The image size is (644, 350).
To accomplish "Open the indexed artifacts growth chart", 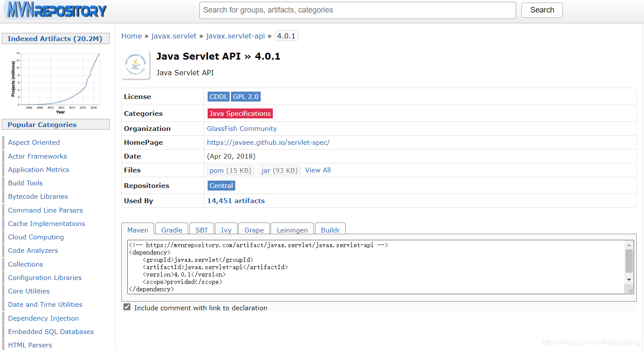I will 56,82.
